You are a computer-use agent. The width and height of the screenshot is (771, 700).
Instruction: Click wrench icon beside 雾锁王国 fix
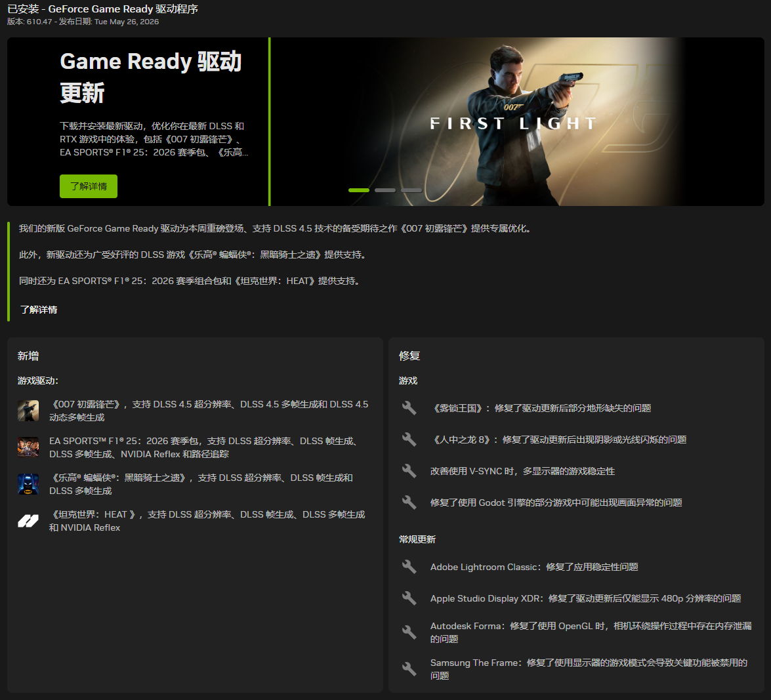coord(409,408)
